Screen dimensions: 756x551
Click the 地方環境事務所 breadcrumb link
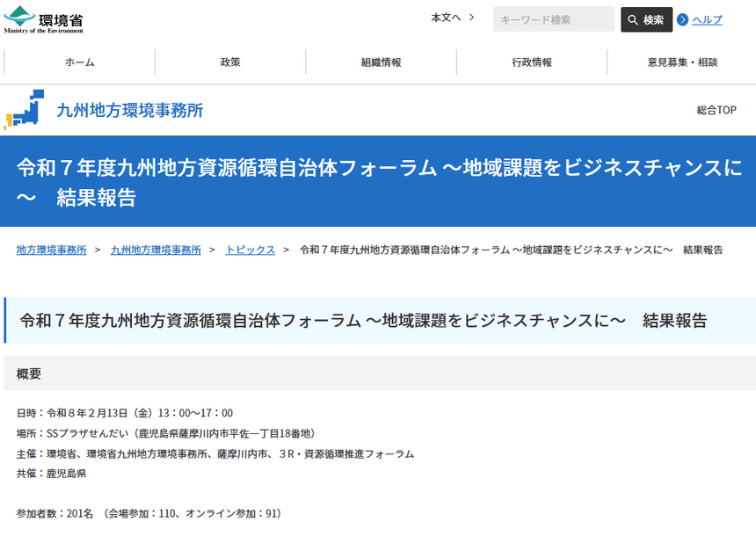(51, 250)
